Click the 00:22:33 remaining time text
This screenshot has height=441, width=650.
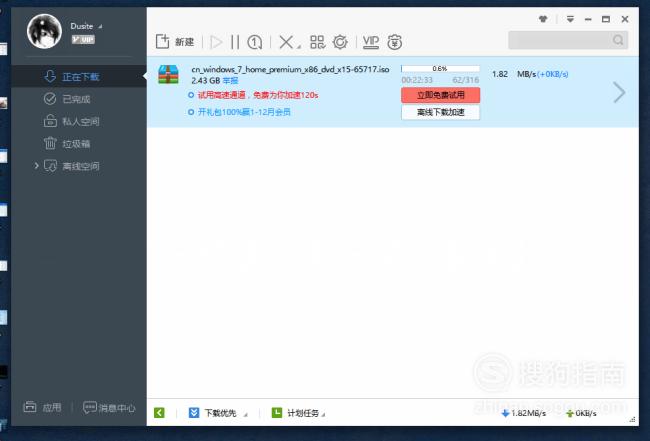point(417,80)
